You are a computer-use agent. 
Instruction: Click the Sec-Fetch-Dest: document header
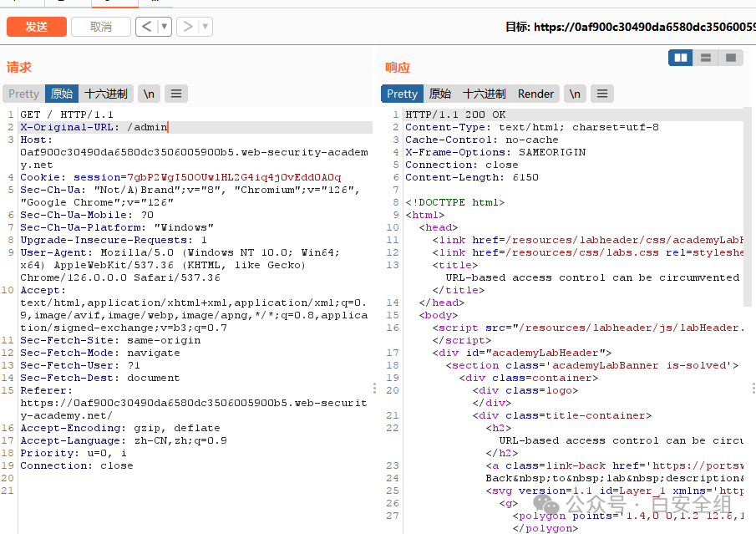coord(99,379)
